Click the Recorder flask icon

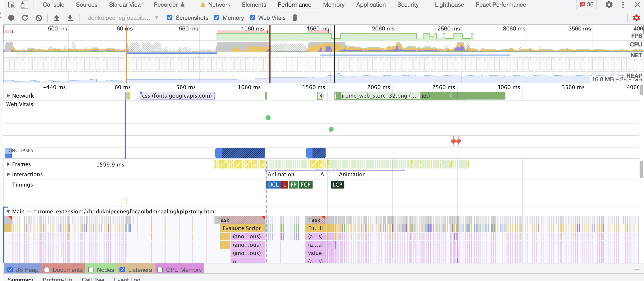(x=183, y=4)
